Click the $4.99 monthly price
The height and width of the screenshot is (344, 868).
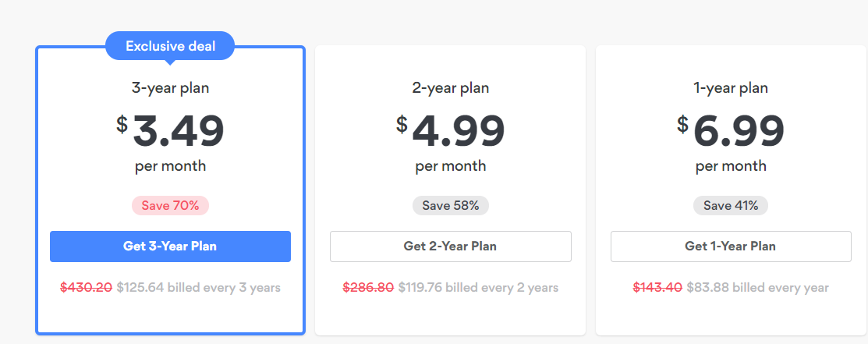pos(451,131)
